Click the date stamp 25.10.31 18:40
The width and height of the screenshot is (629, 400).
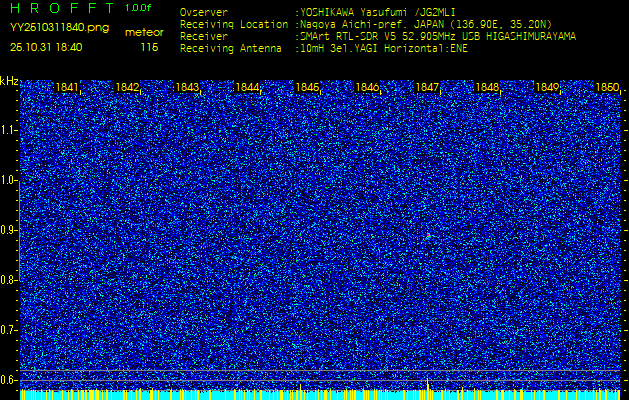point(46,47)
